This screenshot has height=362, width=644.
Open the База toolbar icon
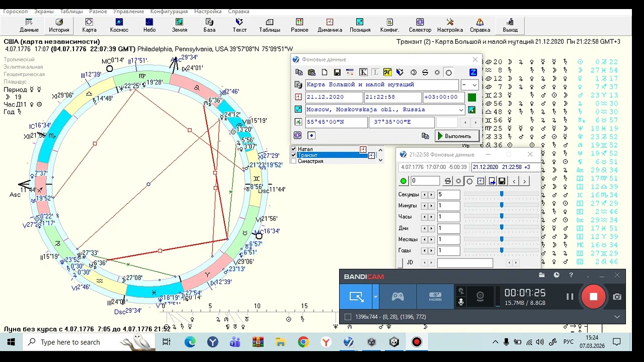[209, 25]
